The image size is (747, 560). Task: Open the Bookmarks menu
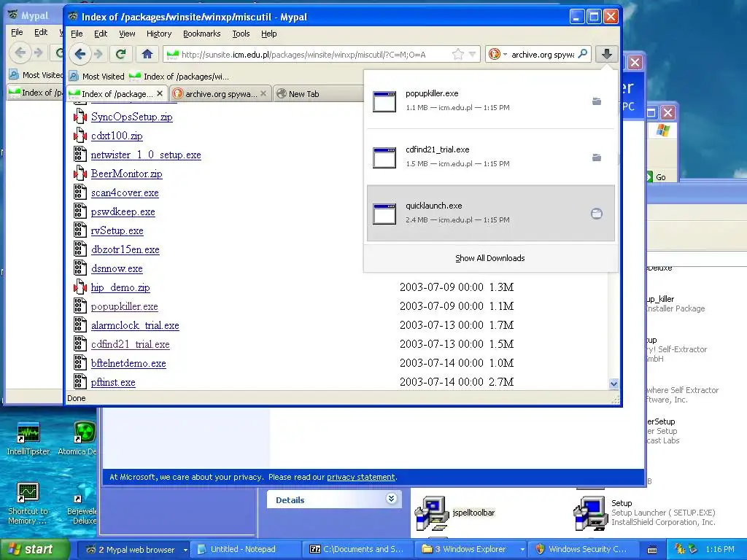(201, 34)
